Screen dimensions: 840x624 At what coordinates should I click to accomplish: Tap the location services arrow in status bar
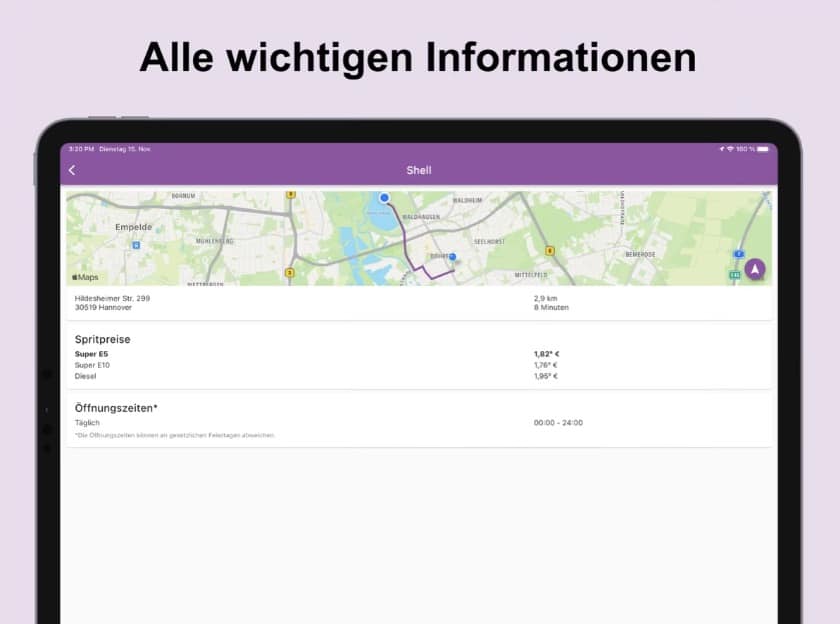tap(722, 149)
